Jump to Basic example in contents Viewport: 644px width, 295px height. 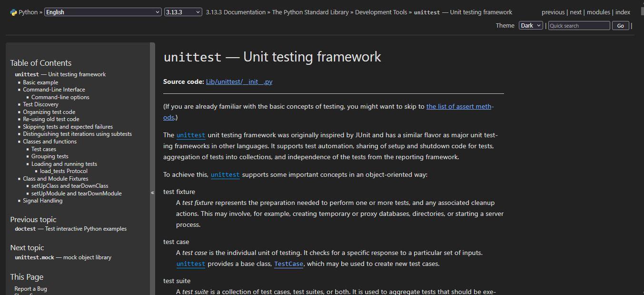[x=40, y=82]
